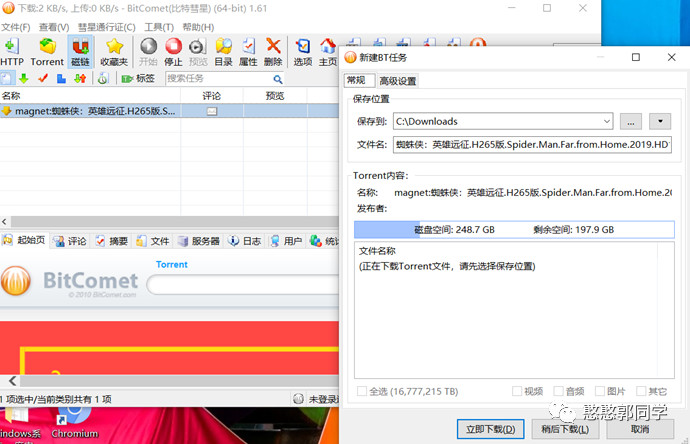Open the 查看(V) menu
Screen dimensions: 690x444
coord(54,27)
